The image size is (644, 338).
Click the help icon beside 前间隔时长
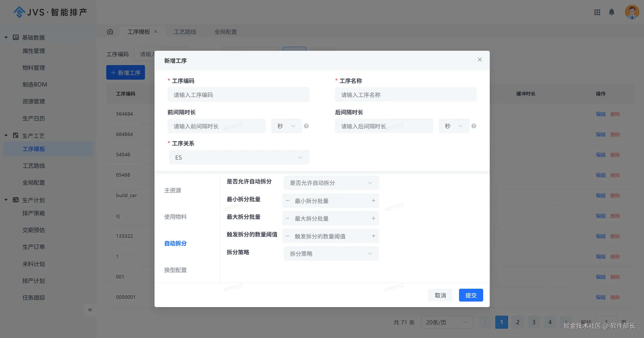click(306, 126)
